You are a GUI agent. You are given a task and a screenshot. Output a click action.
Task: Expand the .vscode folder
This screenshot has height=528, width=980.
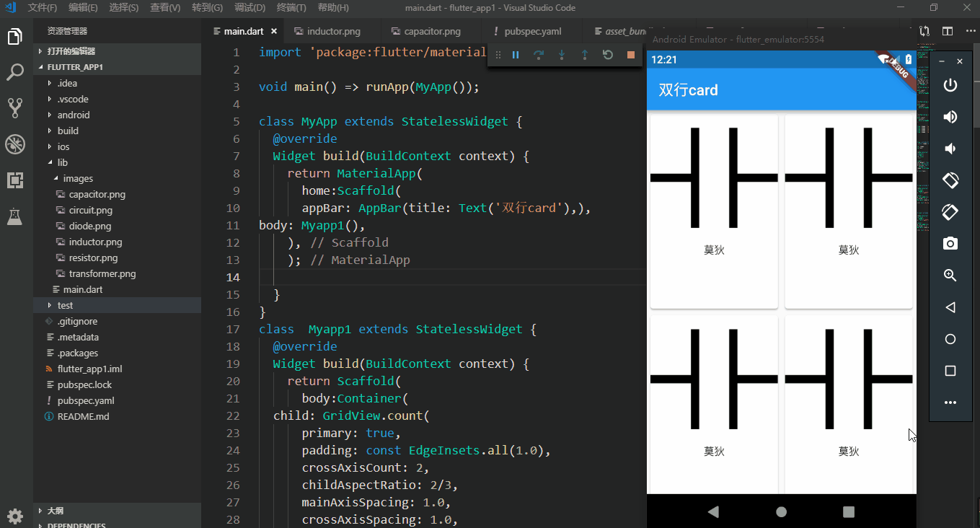coord(117,99)
